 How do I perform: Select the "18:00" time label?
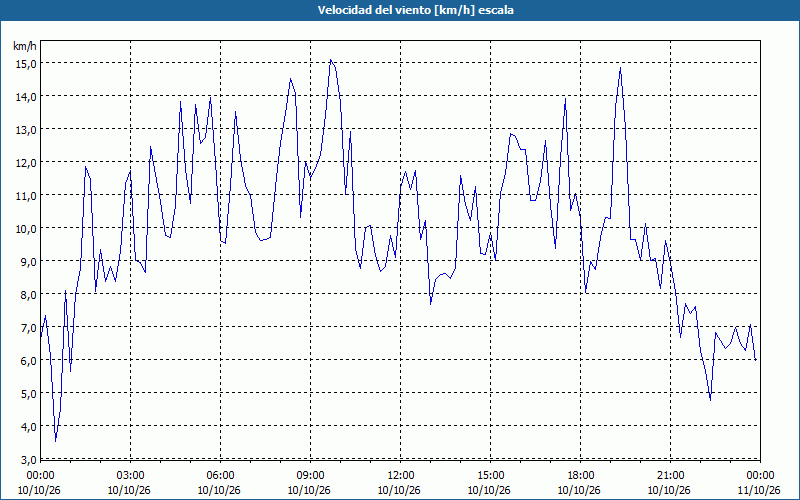point(580,476)
